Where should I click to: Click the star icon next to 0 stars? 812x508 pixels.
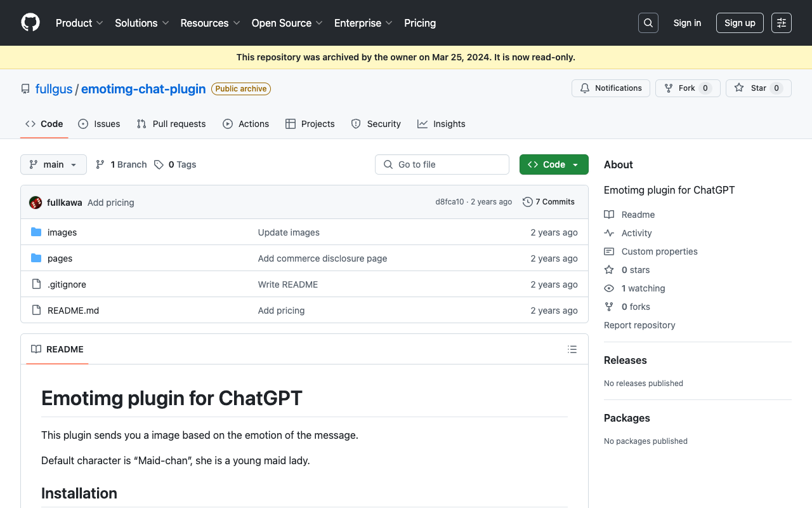(x=609, y=270)
